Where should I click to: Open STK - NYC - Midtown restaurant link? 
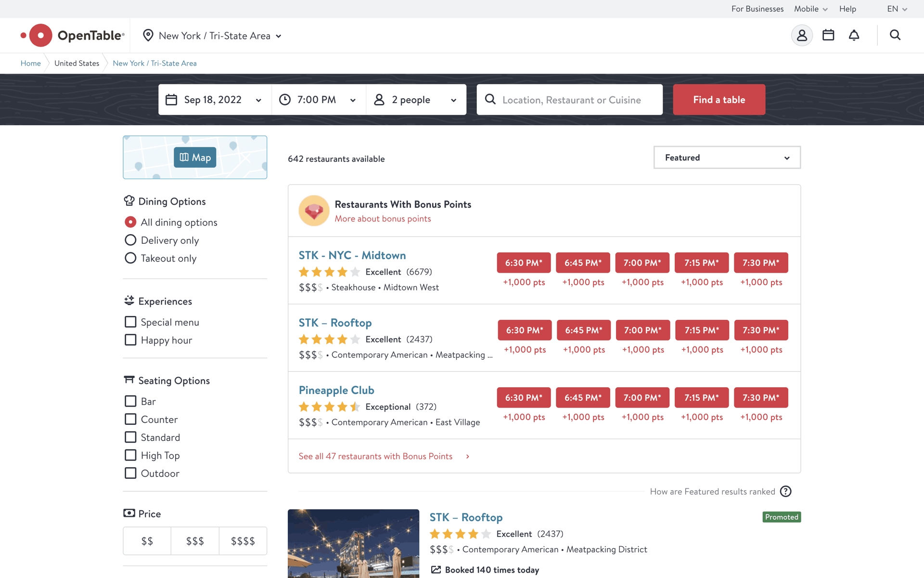click(352, 255)
